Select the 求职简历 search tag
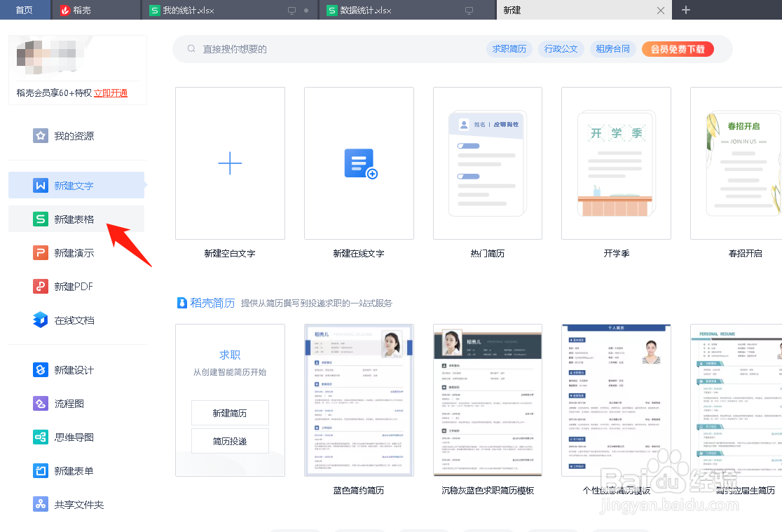The height and width of the screenshot is (532, 782). pyautogui.click(x=509, y=48)
